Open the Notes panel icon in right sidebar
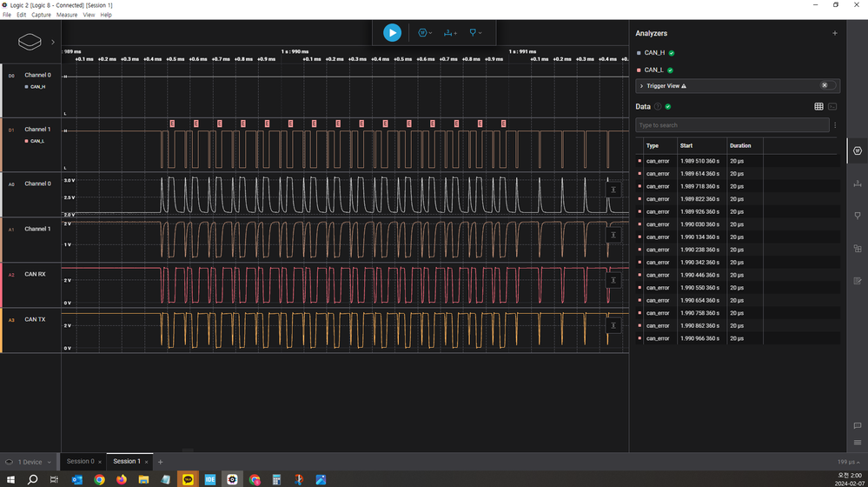Screen dimensions: 868x487 point(858,280)
